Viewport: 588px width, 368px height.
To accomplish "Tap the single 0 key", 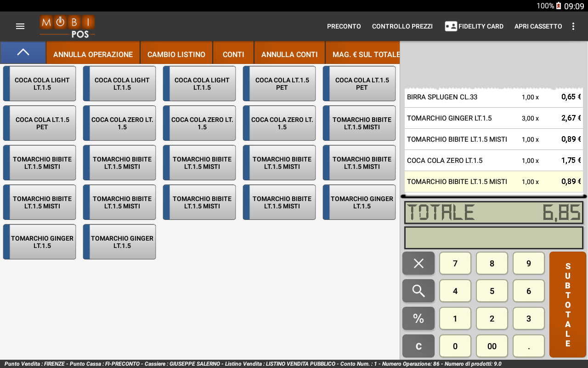I will point(455,346).
